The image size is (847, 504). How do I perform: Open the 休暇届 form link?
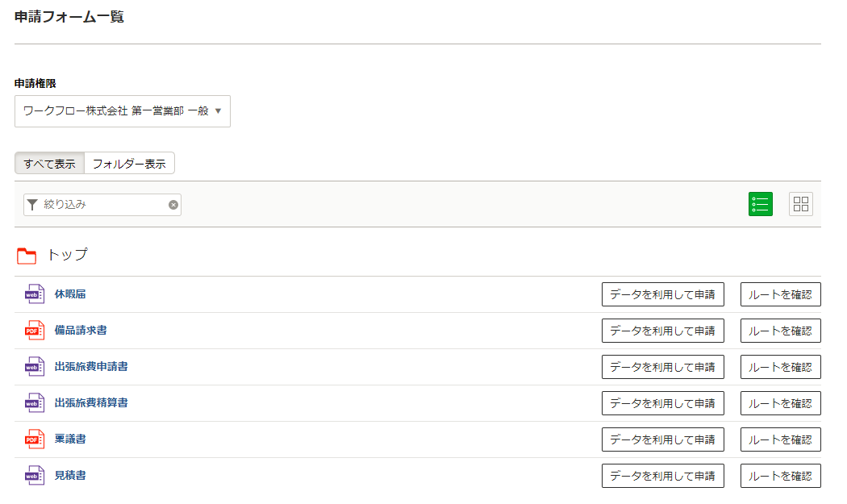click(x=70, y=294)
